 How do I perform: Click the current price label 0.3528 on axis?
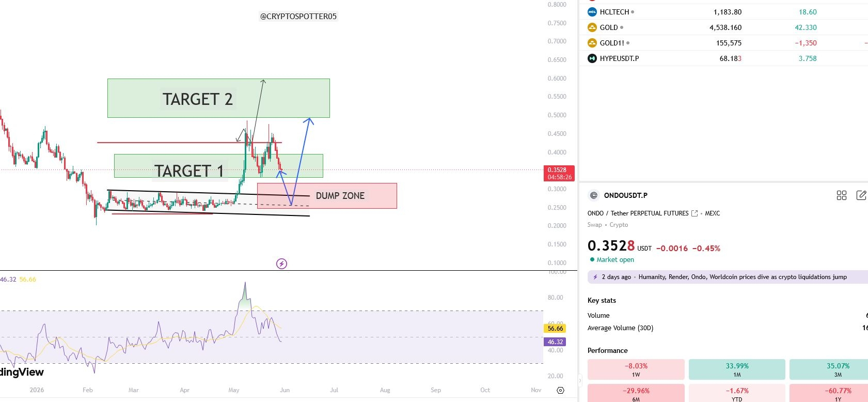559,173
